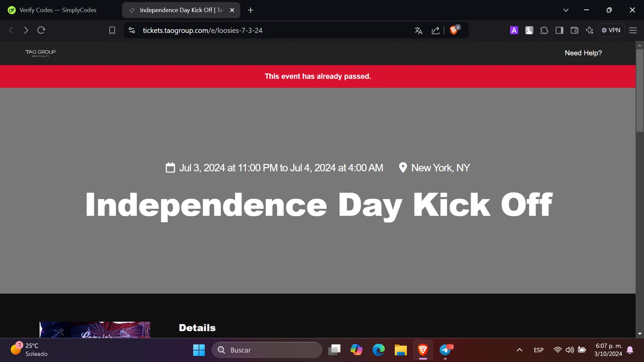Click the page vertical scrollbar
Image resolution: width=644 pixels, height=362 pixels.
640,90
